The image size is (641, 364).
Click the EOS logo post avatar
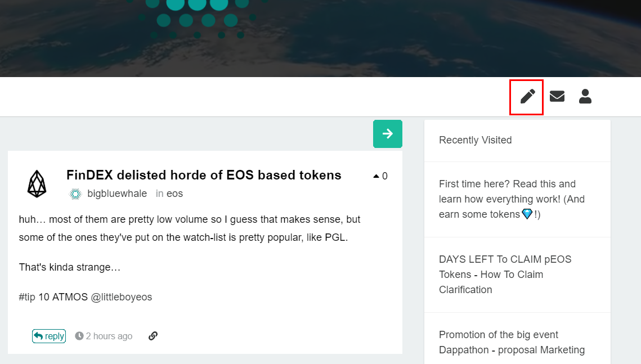tap(37, 184)
